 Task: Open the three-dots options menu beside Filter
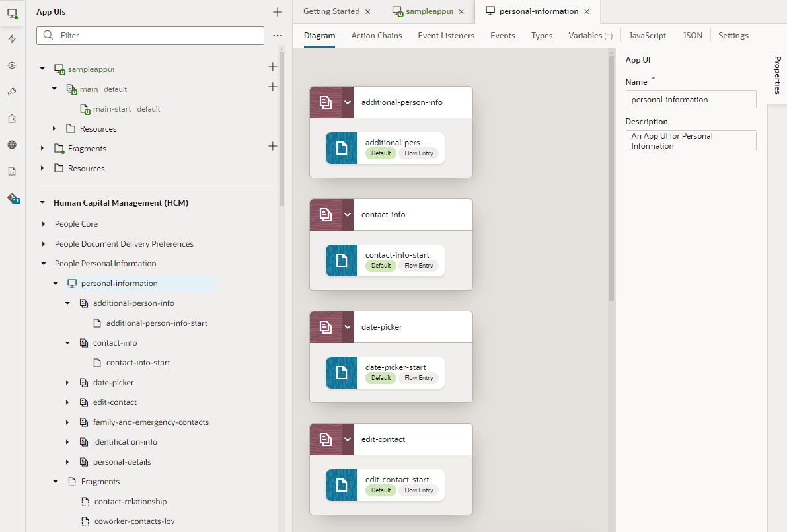pos(277,36)
